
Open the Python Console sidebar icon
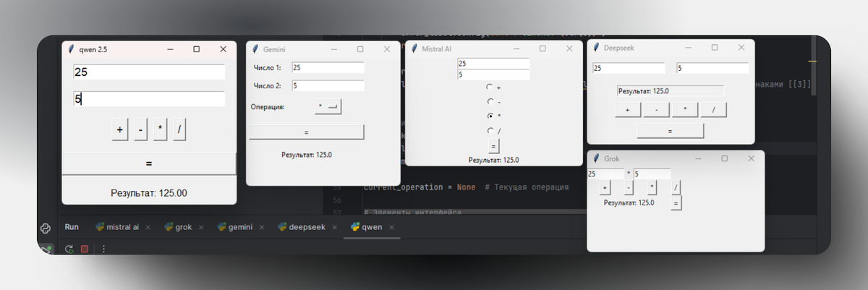click(46, 229)
